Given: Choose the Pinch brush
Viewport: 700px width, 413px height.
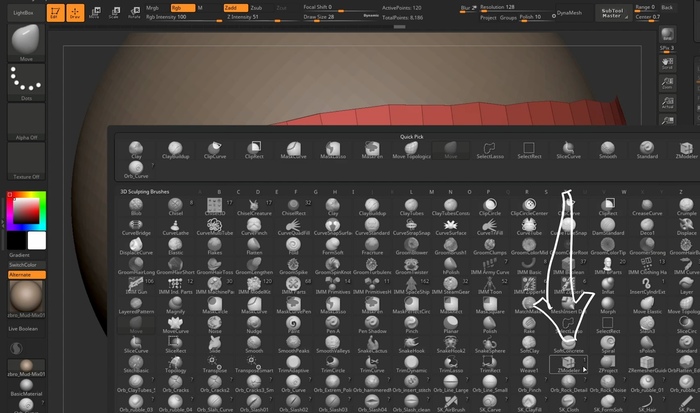Looking at the screenshot, I should pos(411,325).
